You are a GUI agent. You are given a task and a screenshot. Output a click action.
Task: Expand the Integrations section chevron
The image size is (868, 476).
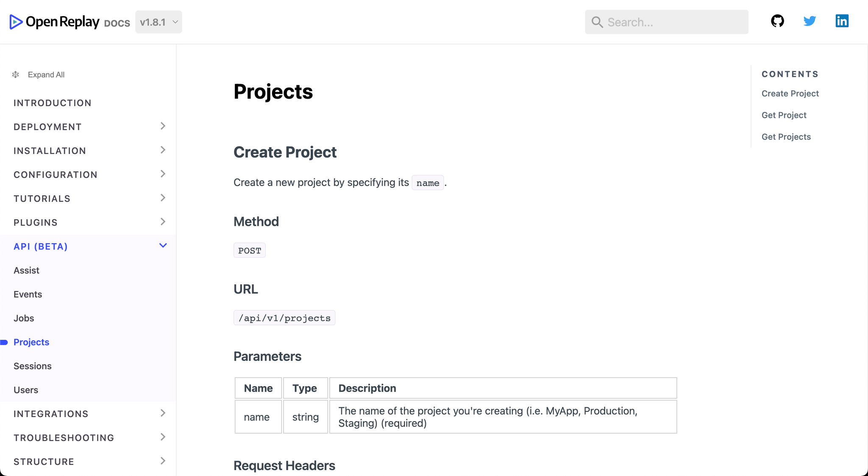(163, 413)
